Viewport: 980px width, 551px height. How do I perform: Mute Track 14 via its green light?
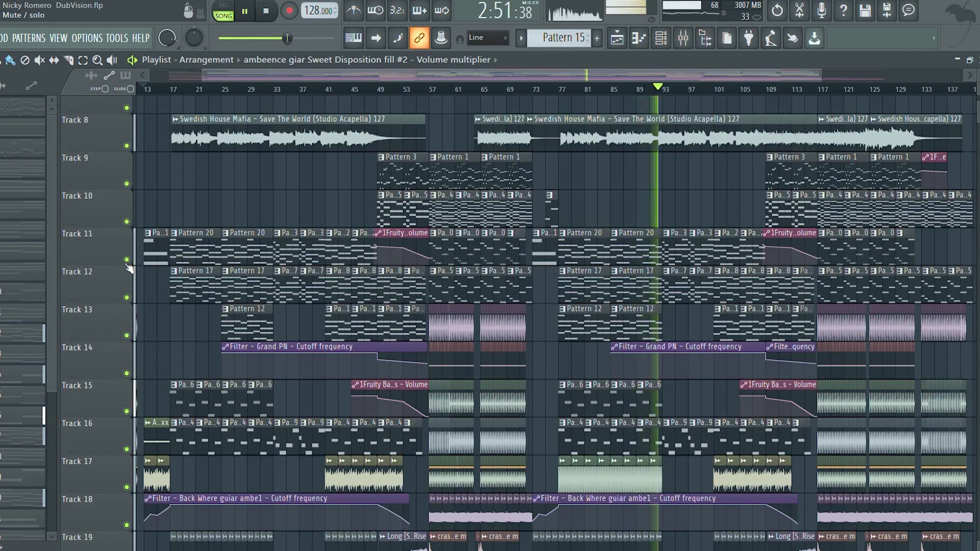click(x=127, y=373)
